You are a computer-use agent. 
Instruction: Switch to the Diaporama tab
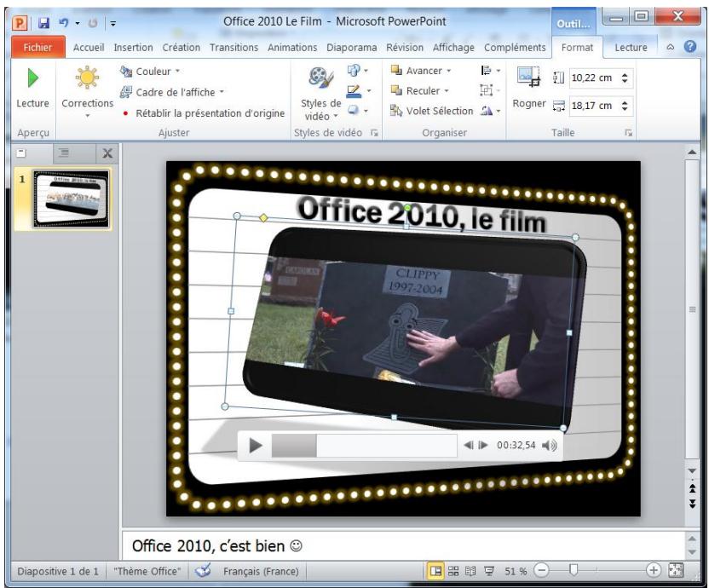(x=351, y=48)
